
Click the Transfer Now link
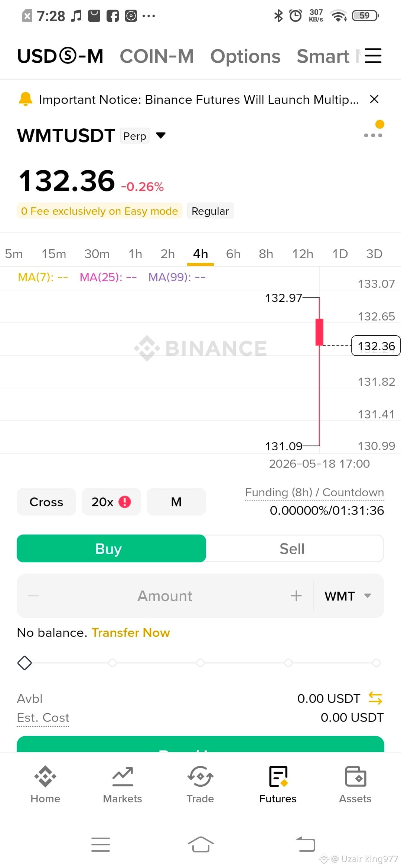click(131, 632)
